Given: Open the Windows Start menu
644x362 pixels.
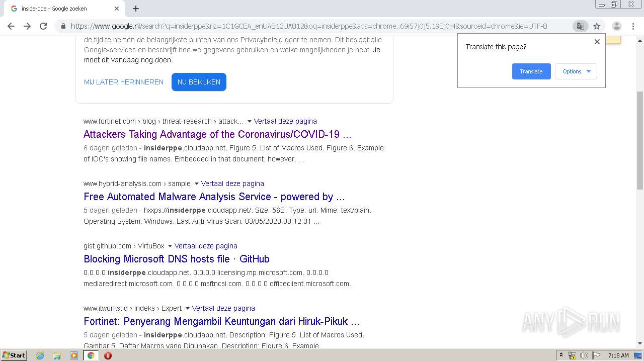Looking at the screenshot, I should (14, 355).
